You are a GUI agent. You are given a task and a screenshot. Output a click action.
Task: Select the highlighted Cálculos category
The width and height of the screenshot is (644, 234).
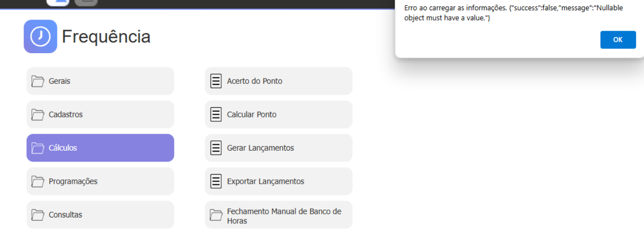tap(100, 148)
